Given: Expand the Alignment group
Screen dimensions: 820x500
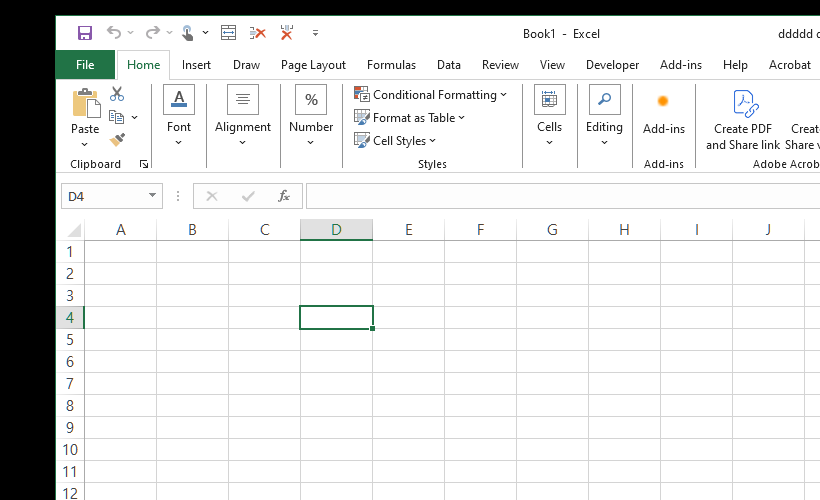Looking at the screenshot, I should point(243,116).
